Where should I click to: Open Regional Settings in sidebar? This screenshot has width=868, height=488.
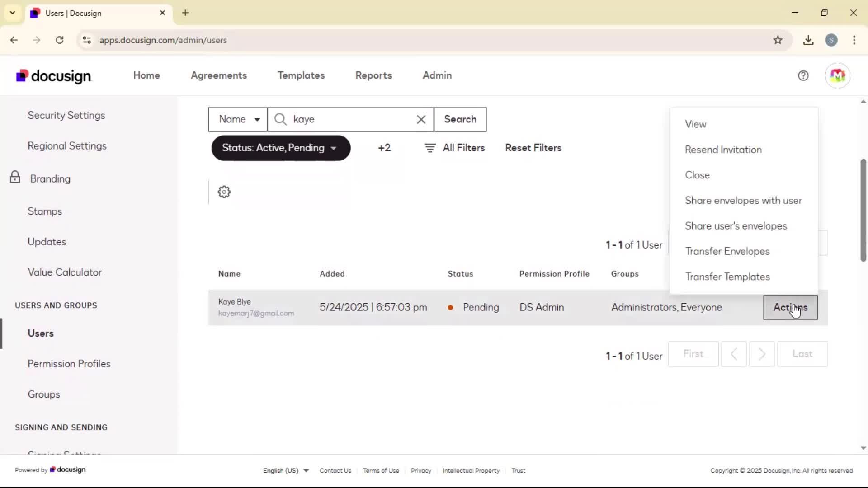[x=67, y=146]
